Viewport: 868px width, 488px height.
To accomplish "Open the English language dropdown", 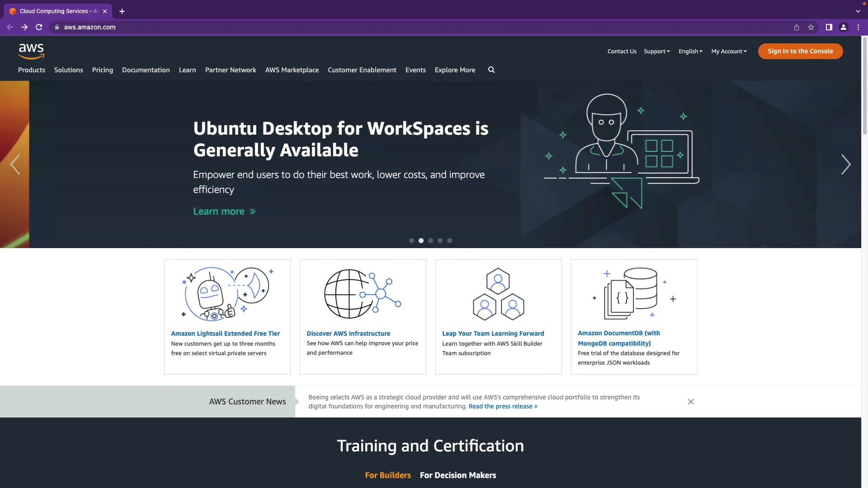I will click(x=690, y=52).
